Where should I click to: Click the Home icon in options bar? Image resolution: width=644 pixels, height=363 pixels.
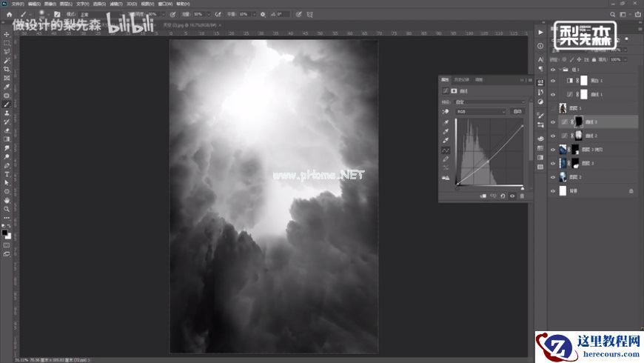9,14
